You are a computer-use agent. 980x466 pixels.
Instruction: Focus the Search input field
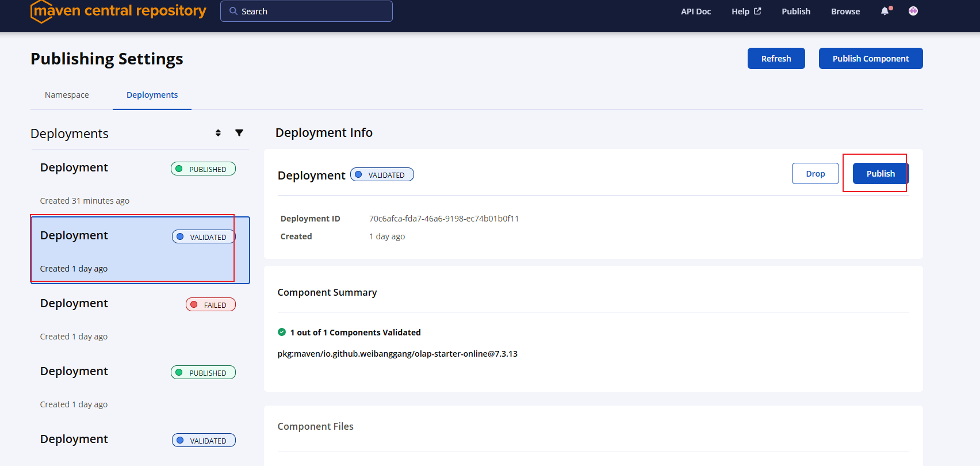tap(307, 11)
